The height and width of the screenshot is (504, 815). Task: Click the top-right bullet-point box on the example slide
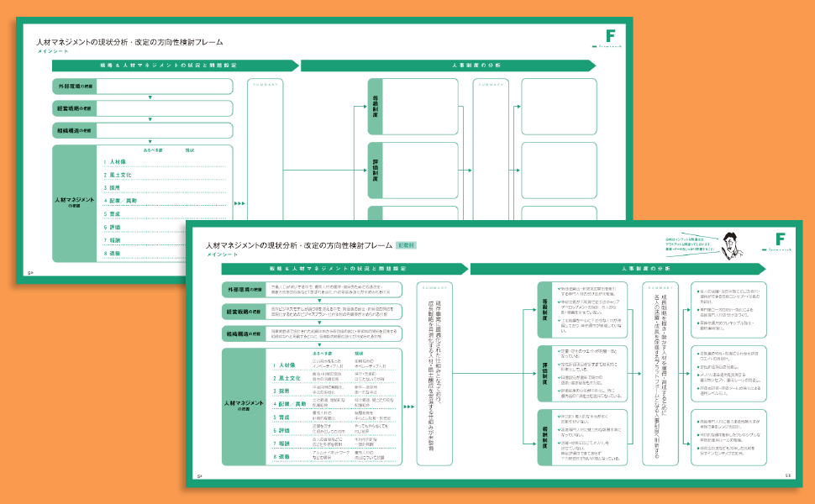click(x=728, y=310)
